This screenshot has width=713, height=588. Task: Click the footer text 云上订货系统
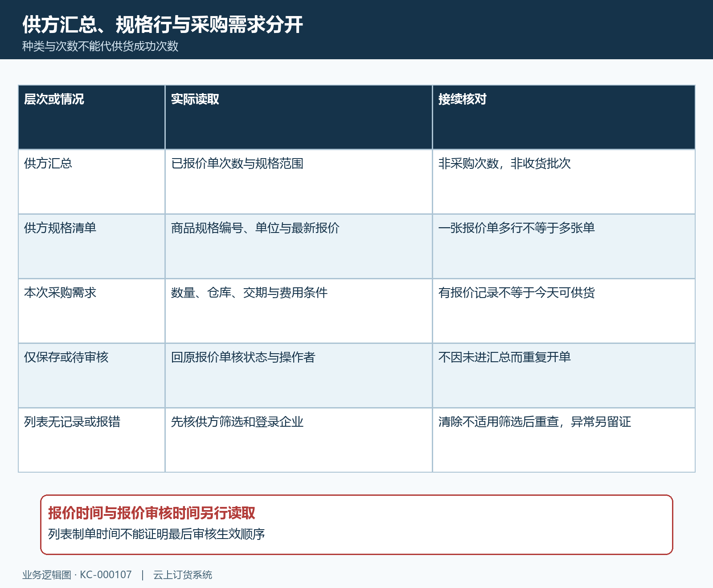pyautogui.click(x=183, y=575)
